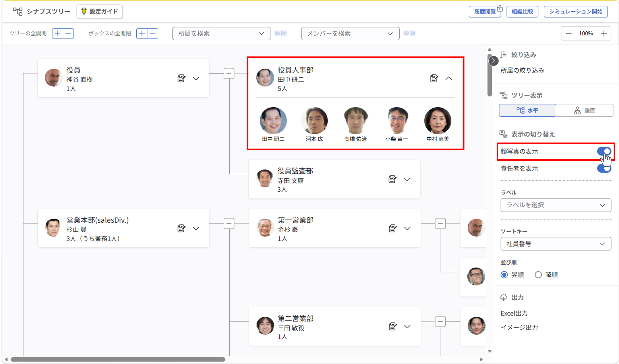Click the シナプスツリー title icon
619x364 pixels.
(18, 11)
